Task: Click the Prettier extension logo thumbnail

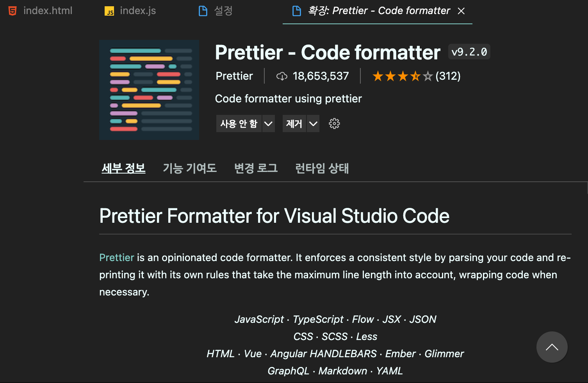Action: pyautogui.click(x=149, y=90)
